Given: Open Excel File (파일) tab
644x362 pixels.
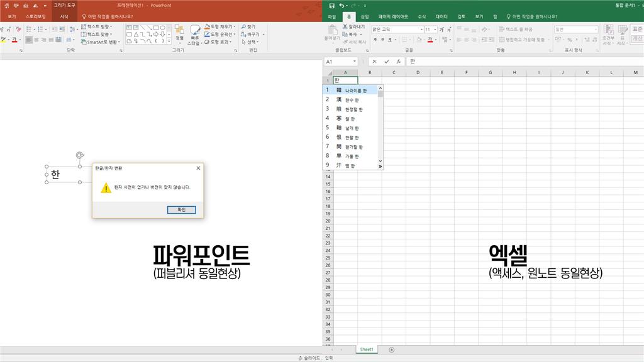Looking at the screenshot, I should tap(332, 17).
